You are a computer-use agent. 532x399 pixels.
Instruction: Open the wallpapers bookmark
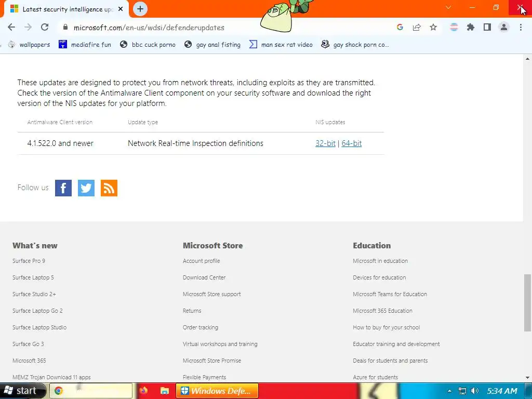click(x=29, y=45)
